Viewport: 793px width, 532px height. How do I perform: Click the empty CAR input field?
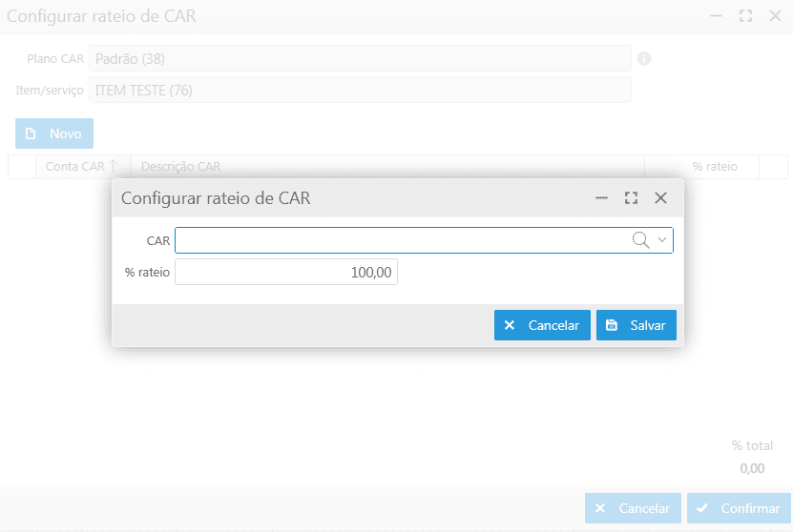[x=401, y=240]
